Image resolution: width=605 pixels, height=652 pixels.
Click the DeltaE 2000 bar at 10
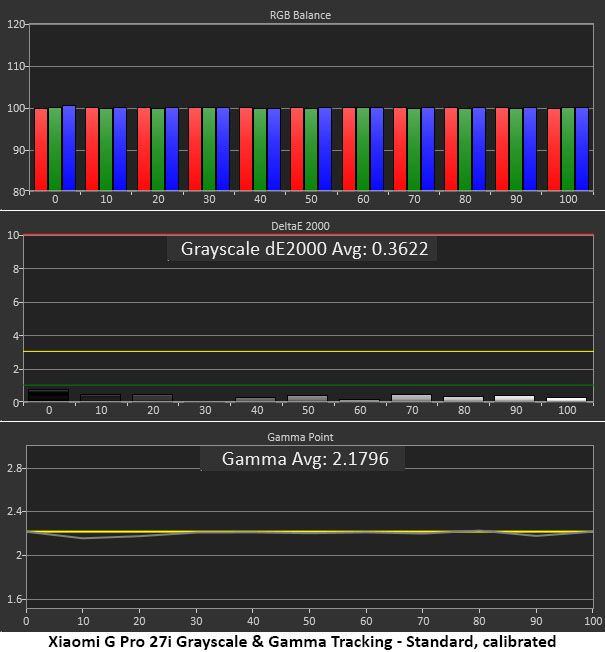pos(101,398)
